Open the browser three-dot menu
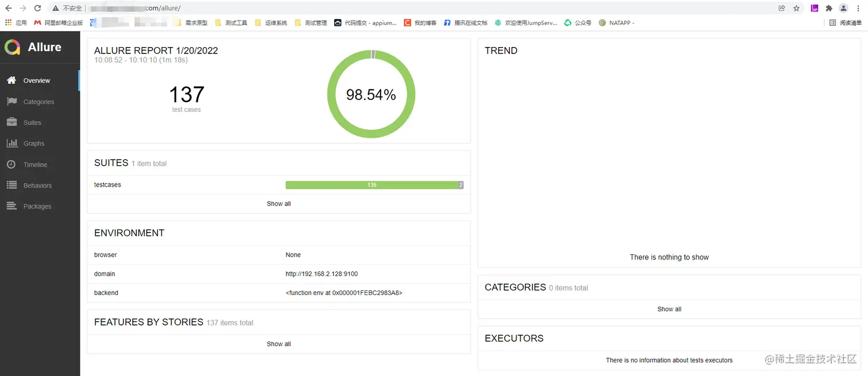Screen dimensions: 868x376 [x=859, y=8]
